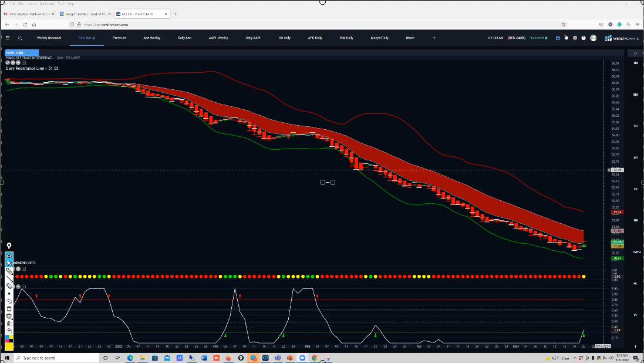
Task: Click the Windows taskbar search box
Action: pyautogui.click(x=57, y=358)
